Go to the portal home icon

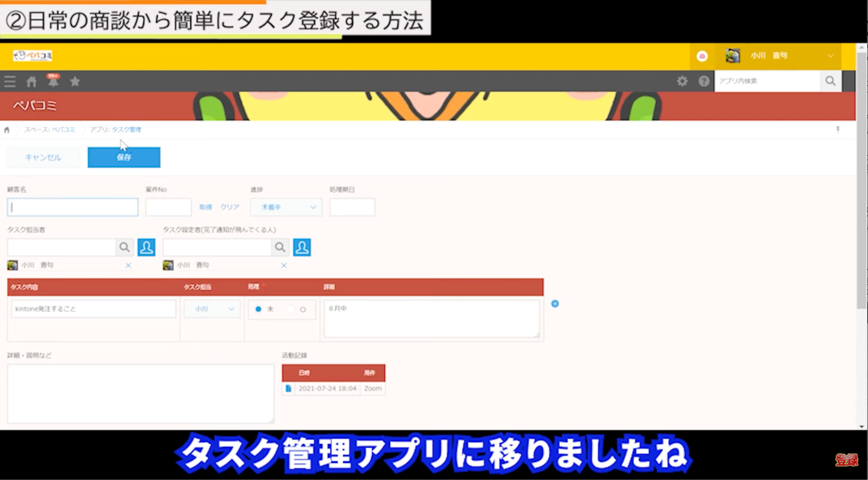[31, 82]
